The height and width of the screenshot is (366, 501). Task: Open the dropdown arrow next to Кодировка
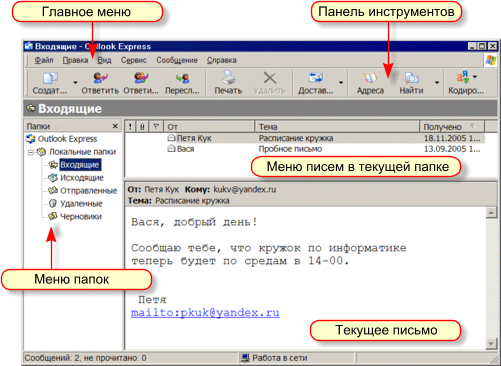(x=475, y=77)
